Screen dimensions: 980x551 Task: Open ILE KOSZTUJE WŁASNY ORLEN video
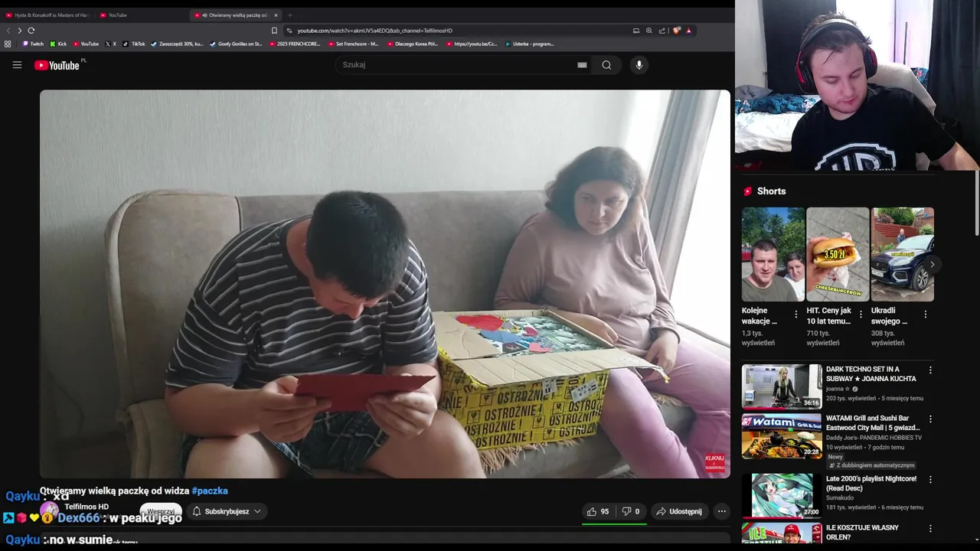pyautogui.click(x=862, y=532)
